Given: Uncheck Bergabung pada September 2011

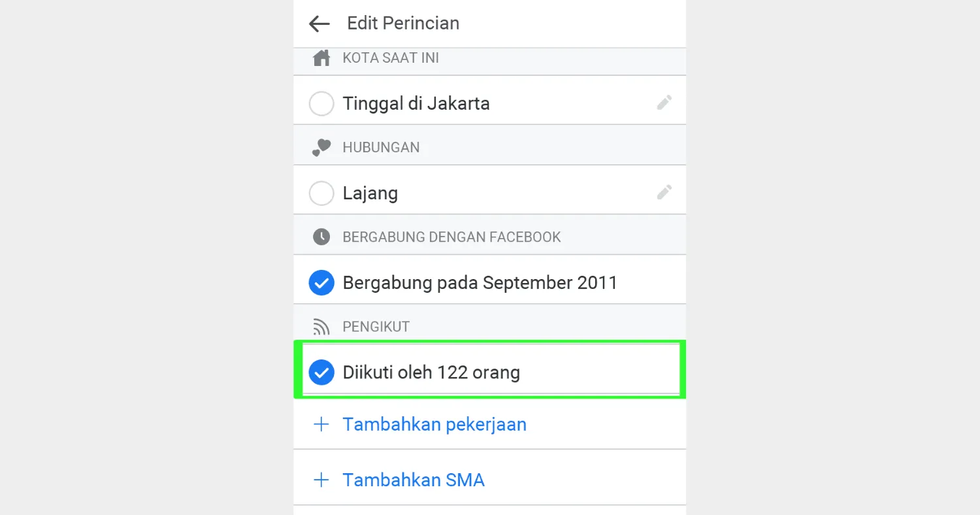Looking at the screenshot, I should pos(321,283).
